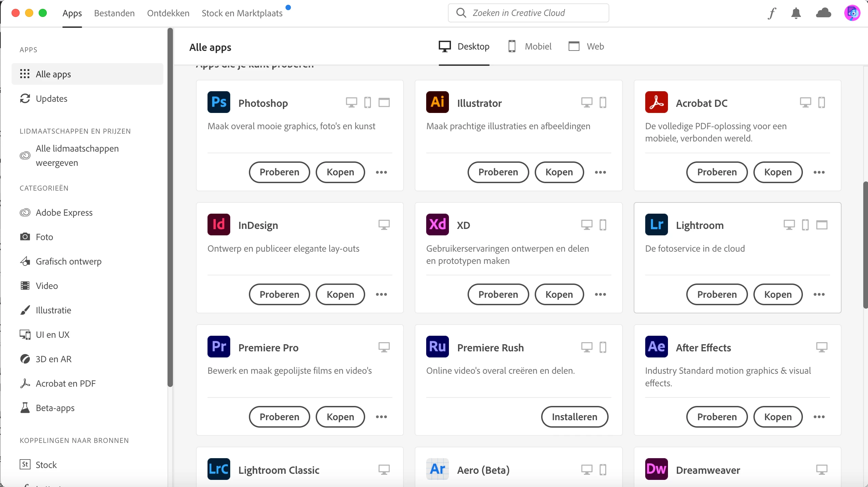Click the Creative Cloud search field
This screenshot has height=487, width=868.
(x=528, y=13)
